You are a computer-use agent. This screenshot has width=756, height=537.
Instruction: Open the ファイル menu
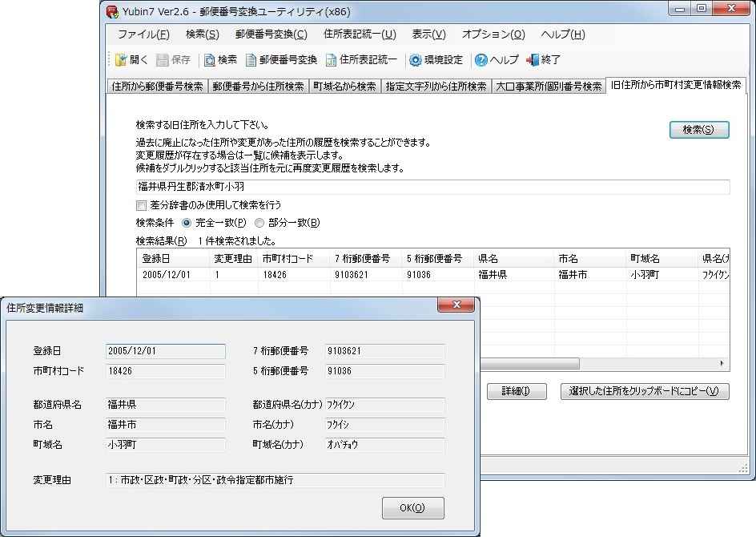[143, 34]
